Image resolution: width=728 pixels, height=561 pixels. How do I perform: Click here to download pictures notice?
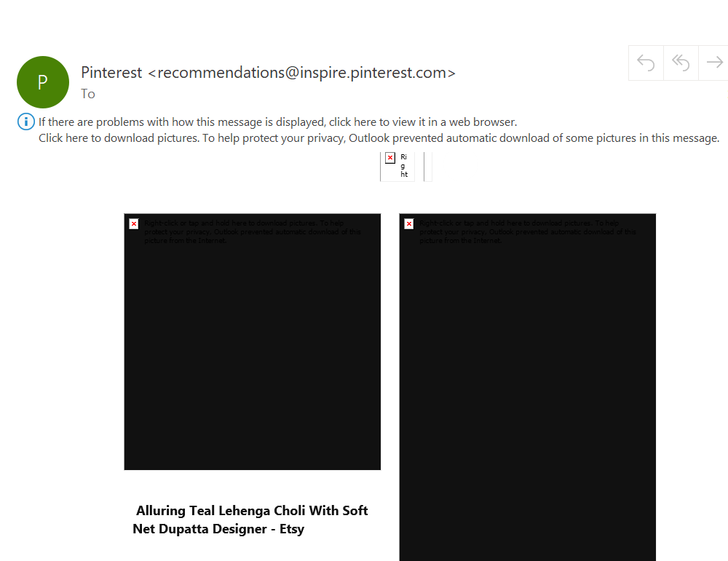[x=379, y=138]
